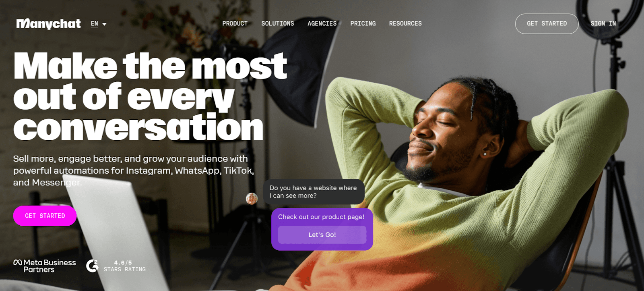This screenshot has height=291, width=644.
Task: Click the 'Make the most' headline
Action: click(150, 66)
